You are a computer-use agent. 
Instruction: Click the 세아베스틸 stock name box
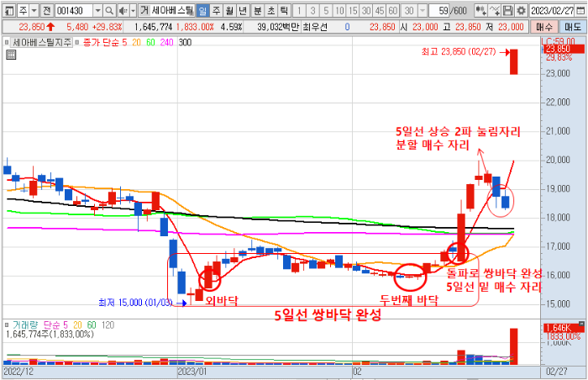coord(172,11)
